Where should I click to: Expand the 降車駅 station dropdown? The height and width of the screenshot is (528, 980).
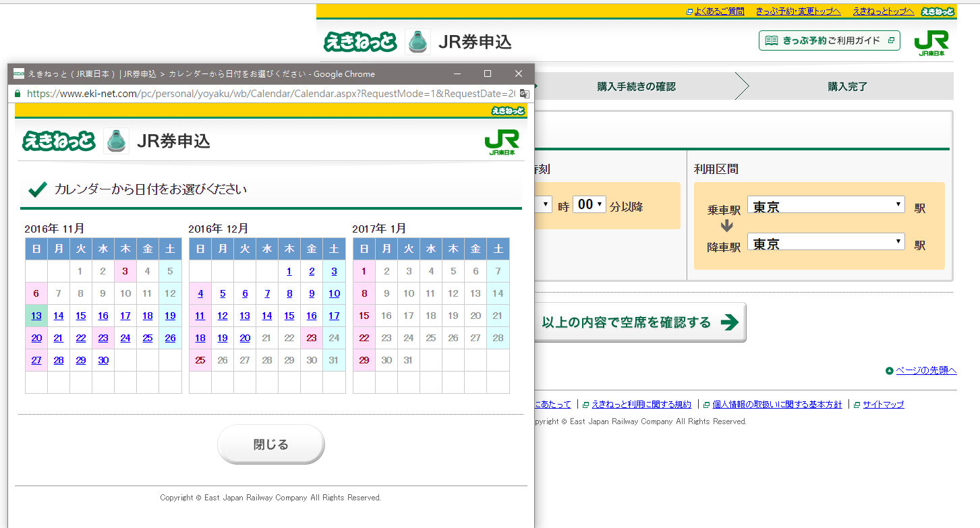tap(826, 241)
